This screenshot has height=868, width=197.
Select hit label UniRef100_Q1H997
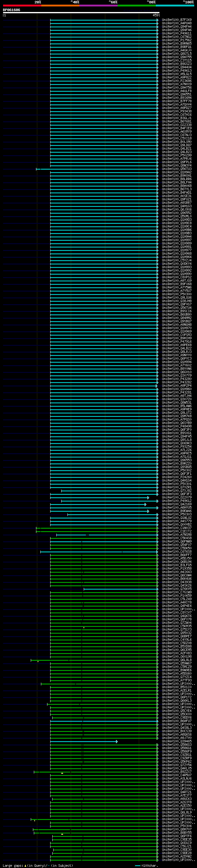click(x=177, y=240)
